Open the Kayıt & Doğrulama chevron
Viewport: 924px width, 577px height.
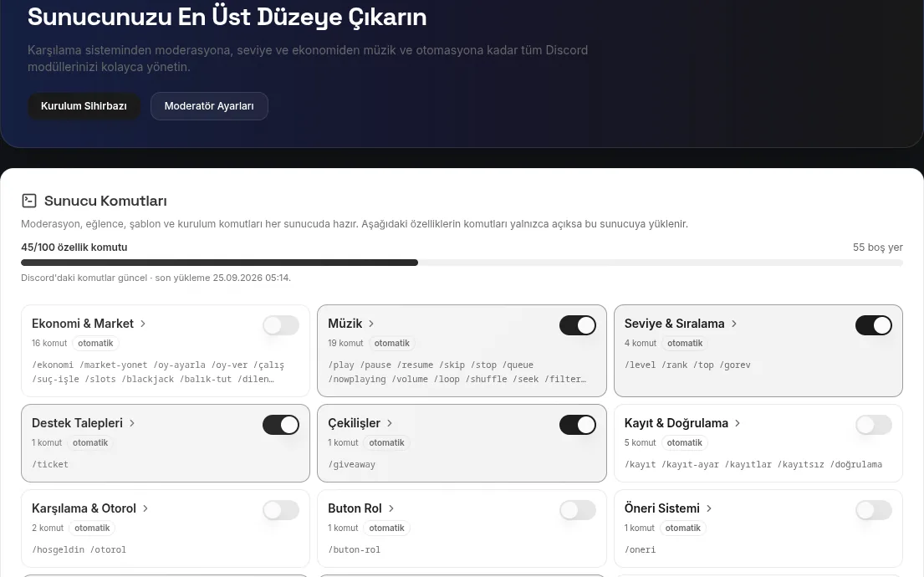738,423
